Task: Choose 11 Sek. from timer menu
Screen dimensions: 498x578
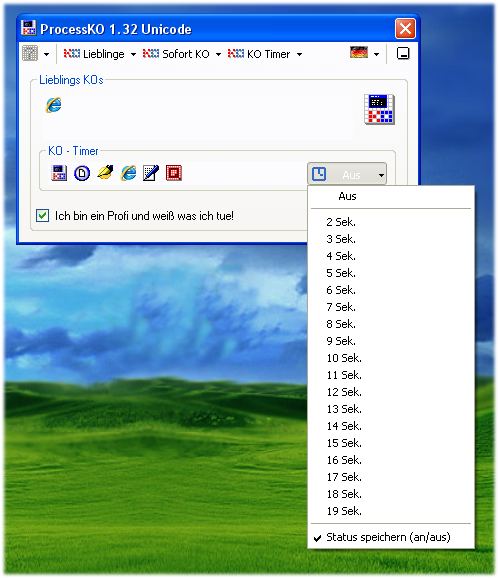Action: 391,375
